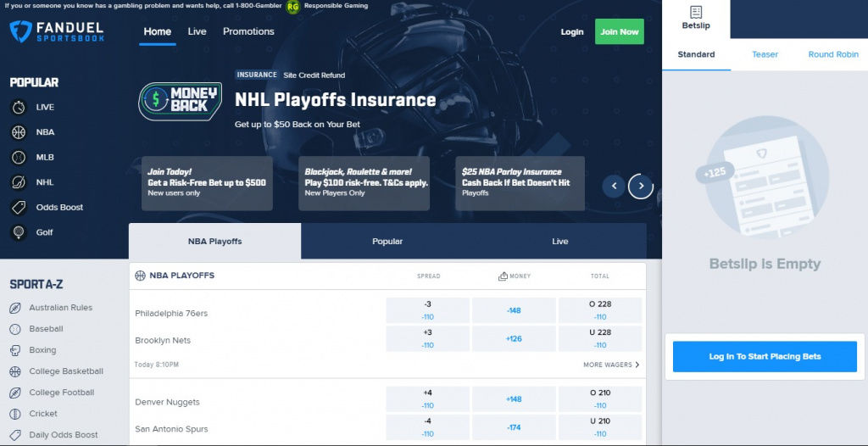Switch to the Live events tab
This screenshot has width=868, height=446.
point(560,241)
